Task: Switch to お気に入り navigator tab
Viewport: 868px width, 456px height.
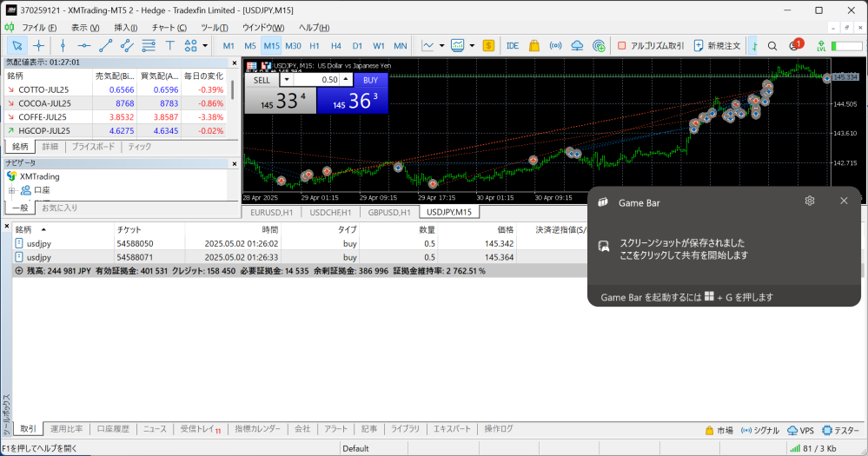Action: coord(59,208)
